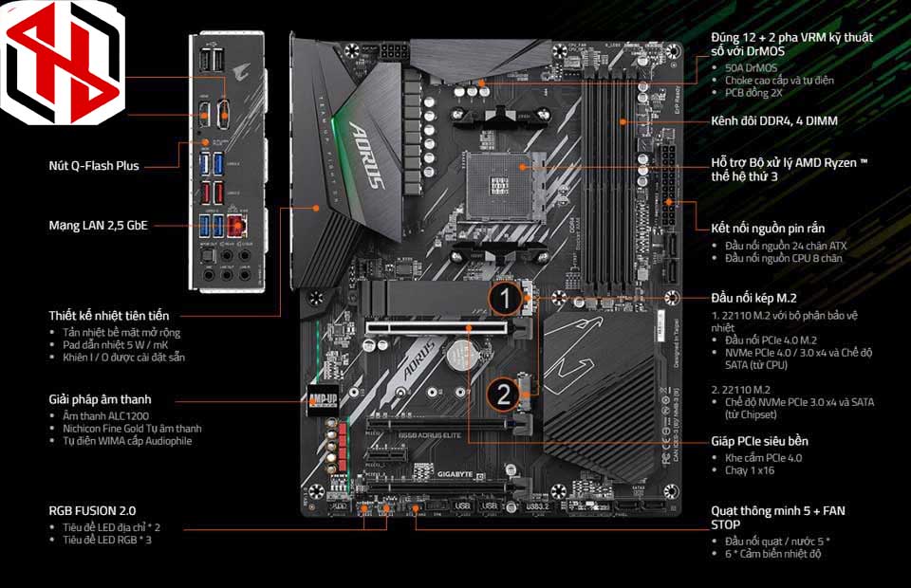Click '6 * Cảm biến nhiệt độ' text
This screenshot has width=911, height=588.
(x=772, y=554)
